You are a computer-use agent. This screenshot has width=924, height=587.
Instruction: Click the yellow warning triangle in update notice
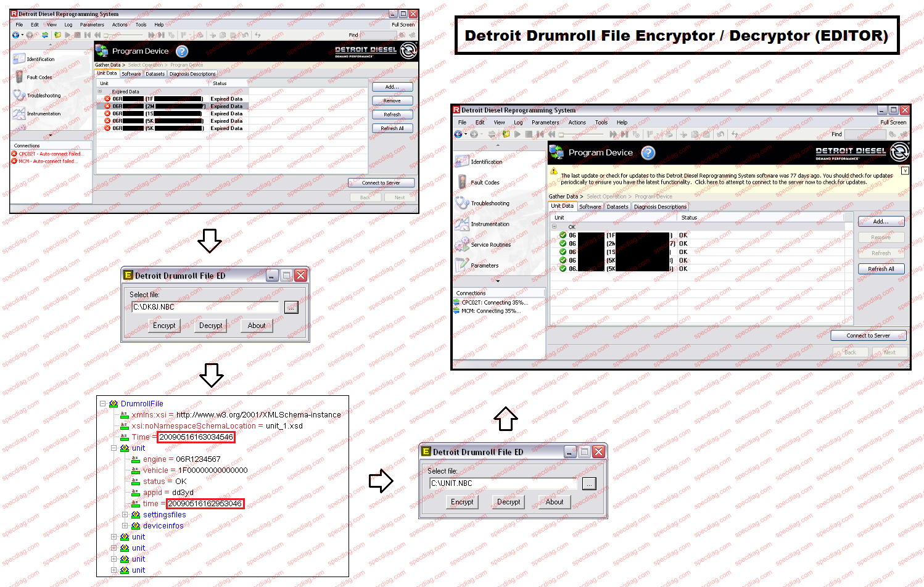point(554,171)
